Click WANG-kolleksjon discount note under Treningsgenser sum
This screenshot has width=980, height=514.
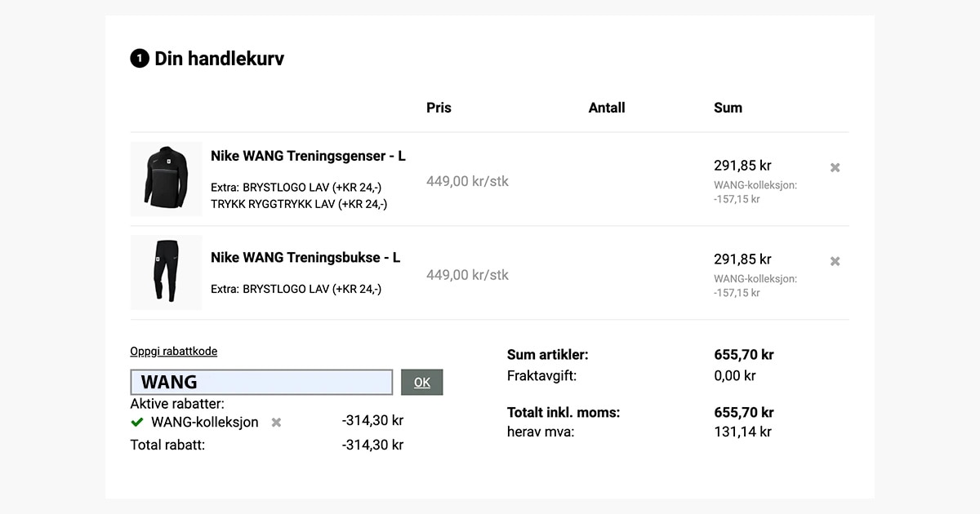click(x=755, y=192)
